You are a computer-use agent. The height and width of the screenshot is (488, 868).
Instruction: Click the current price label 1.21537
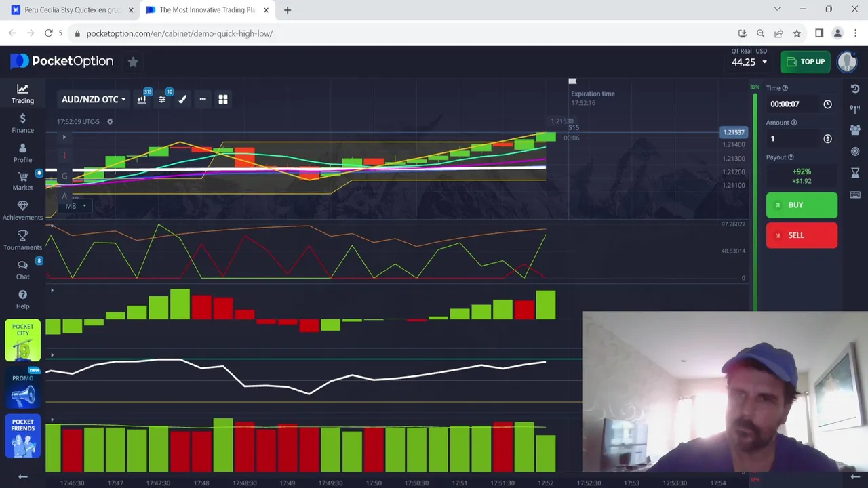click(x=734, y=132)
